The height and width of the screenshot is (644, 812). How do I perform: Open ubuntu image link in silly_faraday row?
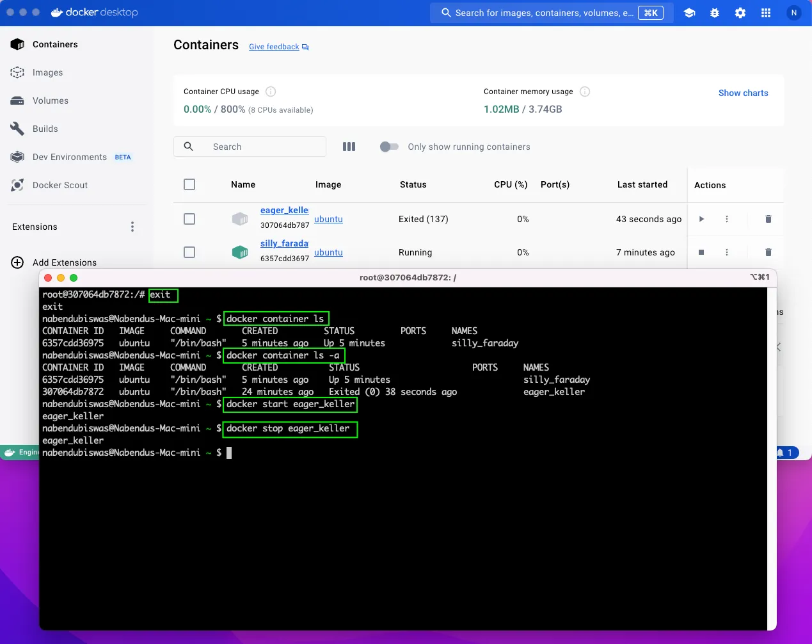(x=328, y=252)
